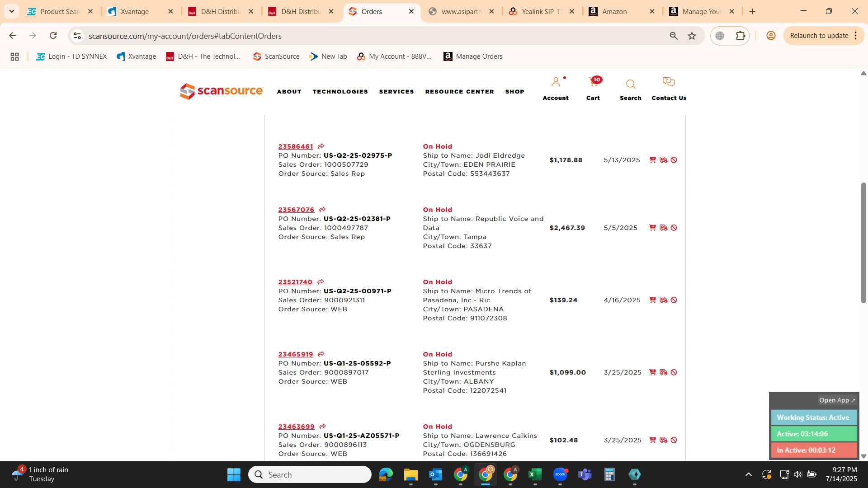The image size is (868, 488).
Task: Click reorder cart icon for order 23465919
Action: [652, 372]
